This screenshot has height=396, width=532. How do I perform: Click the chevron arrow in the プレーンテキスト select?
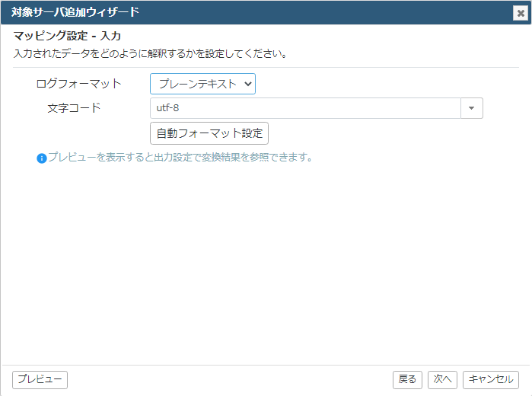[x=248, y=84]
